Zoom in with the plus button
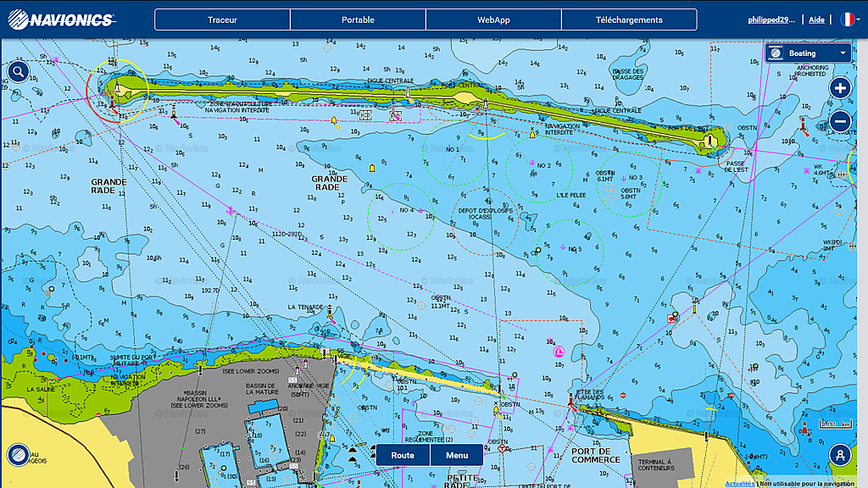 [x=840, y=87]
